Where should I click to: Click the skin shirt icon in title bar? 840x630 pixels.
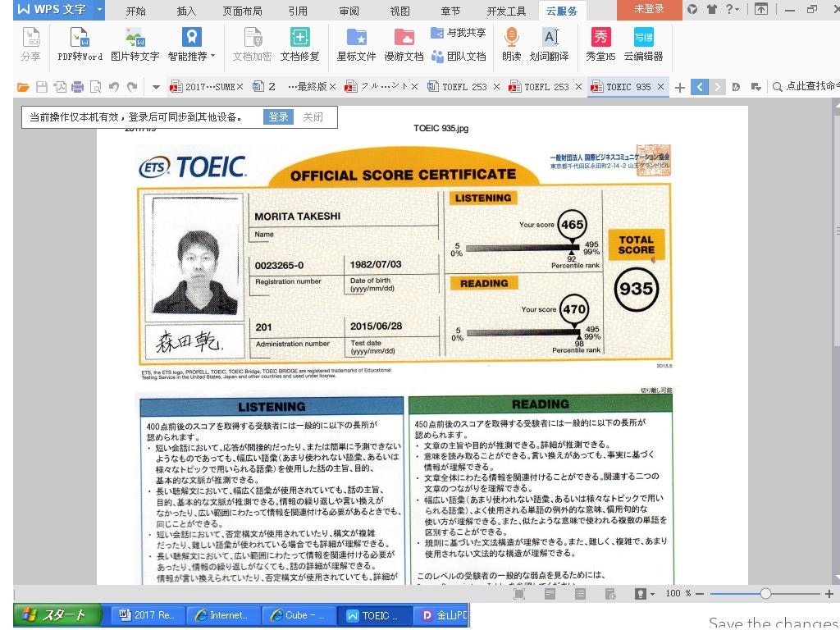click(x=711, y=9)
